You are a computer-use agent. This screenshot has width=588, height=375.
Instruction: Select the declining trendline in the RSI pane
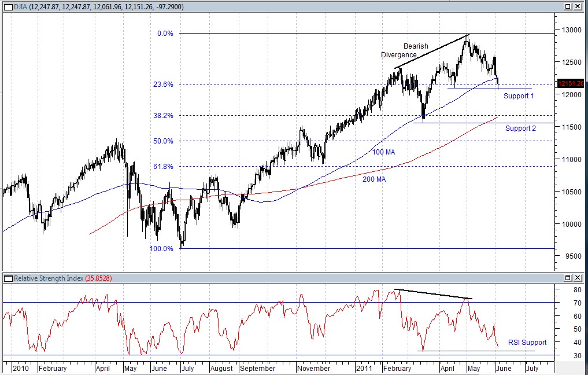click(434, 294)
